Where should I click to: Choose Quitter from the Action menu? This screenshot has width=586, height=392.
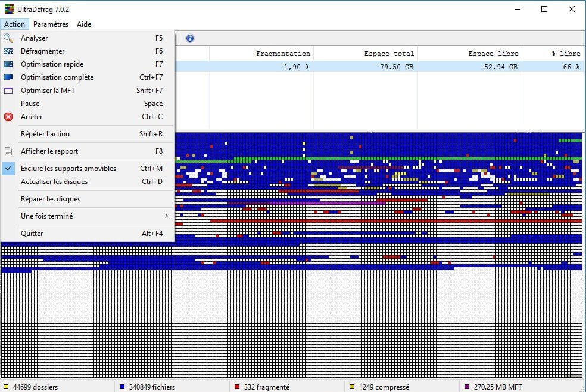point(32,234)
